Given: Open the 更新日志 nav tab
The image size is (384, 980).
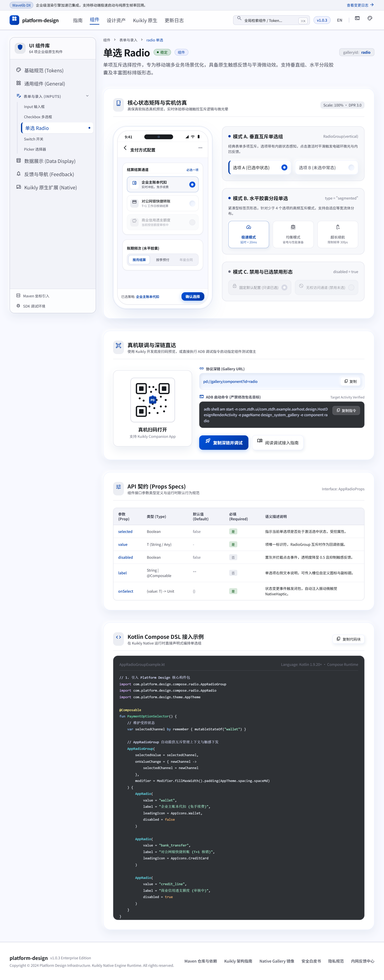Looking at the screenshot, I should click(x=174, y=21).
